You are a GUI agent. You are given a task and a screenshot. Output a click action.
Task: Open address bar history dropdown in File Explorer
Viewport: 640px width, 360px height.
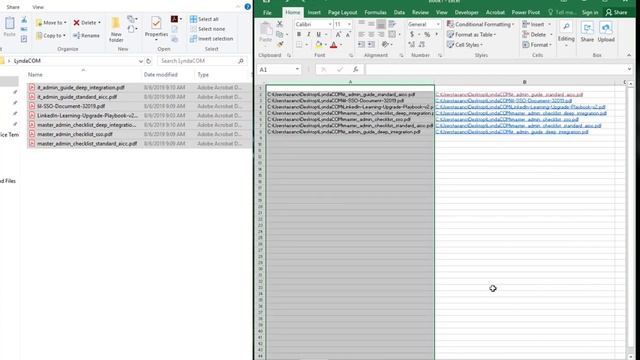tap(140, 61)
